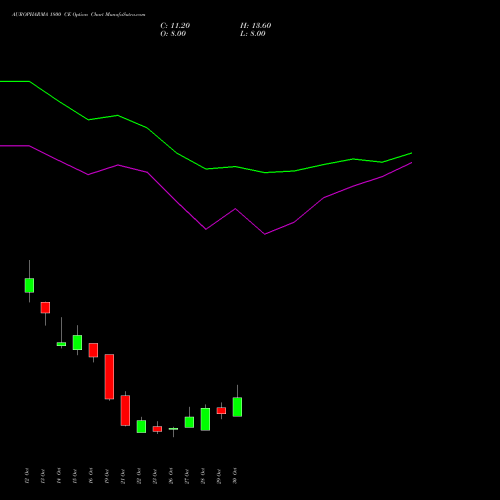This screenshot has height=500, width=500.
Task: Select the high value H: 13.60
Action: pyautogui.click(x=255, y=25)
